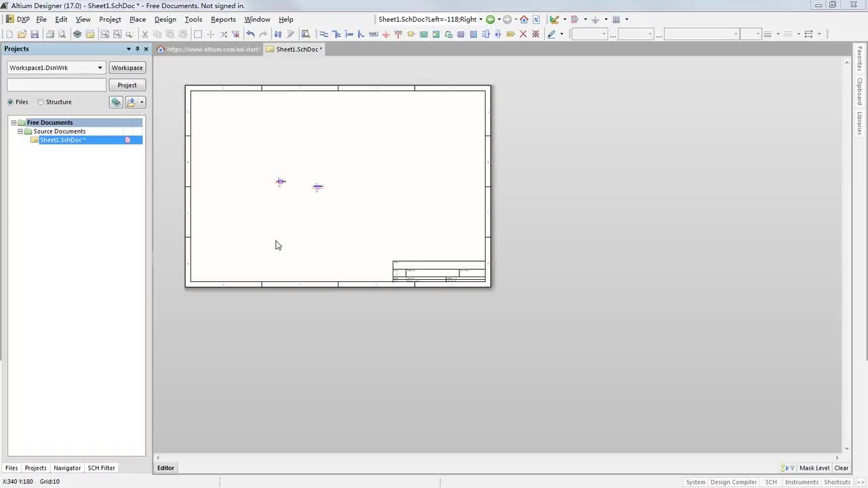Image resolution: width=868 pixels, height=488 pixels.
Task: Switch to the altium.com/ad-start tab
Action: point(209,49)
